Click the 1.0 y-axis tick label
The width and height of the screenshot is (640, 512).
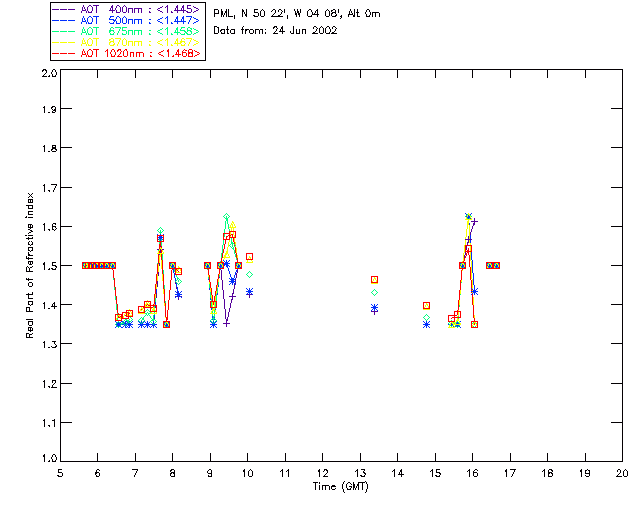click(49, 458)
